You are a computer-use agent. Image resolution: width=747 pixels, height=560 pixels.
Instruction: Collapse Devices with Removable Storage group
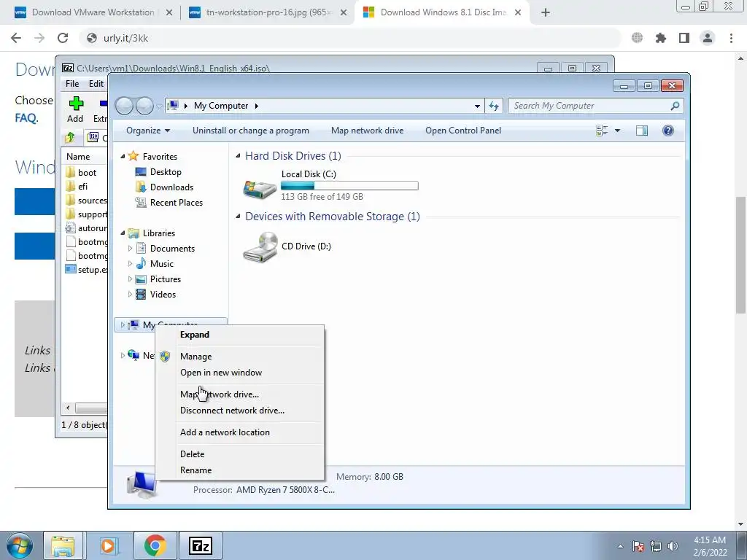(x=238, y=216)
